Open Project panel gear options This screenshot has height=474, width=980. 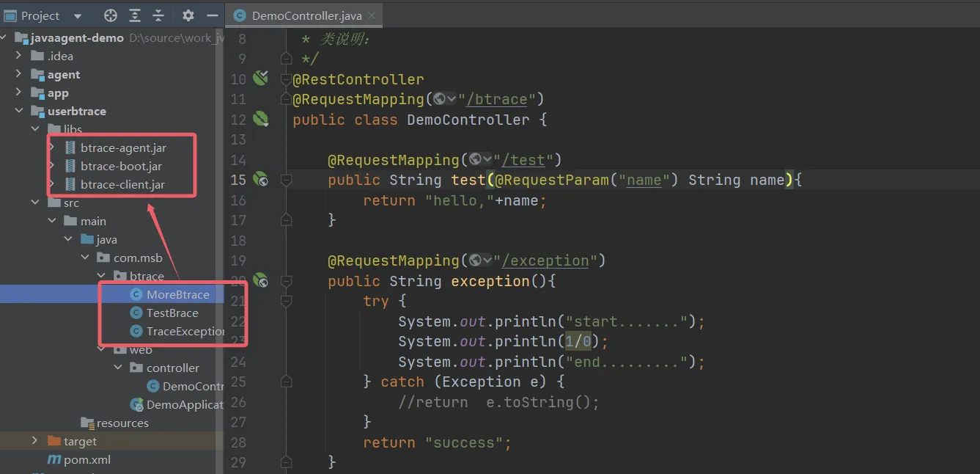pos(188,15)
